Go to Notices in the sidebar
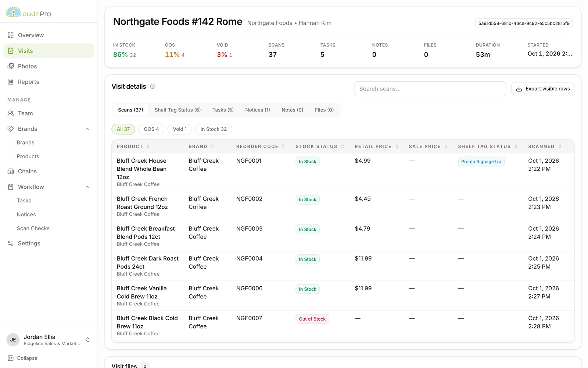This screenshot has height=368, width=588. click(26, 215)
